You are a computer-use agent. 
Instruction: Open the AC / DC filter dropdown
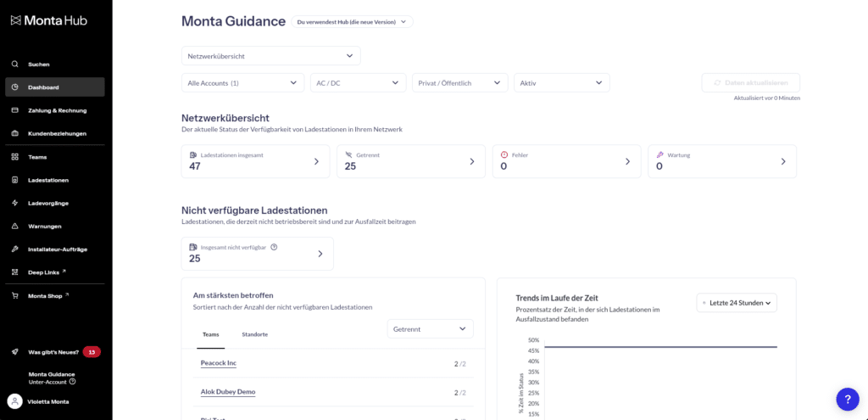[358, 83]
